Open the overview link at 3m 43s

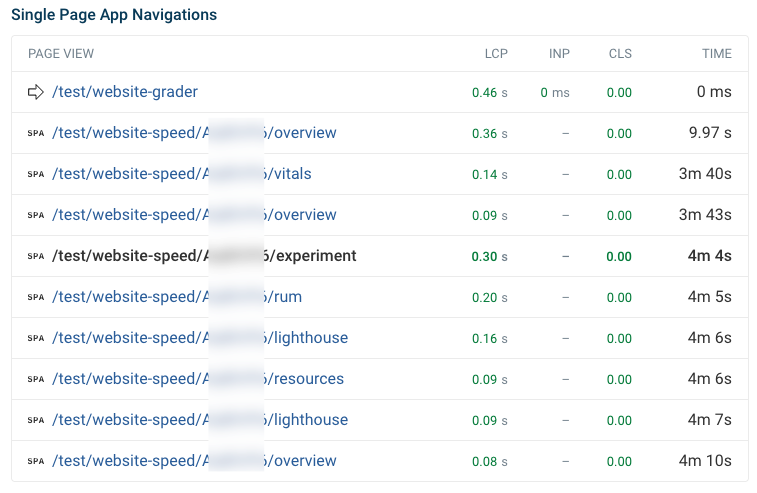coord(194,215)
